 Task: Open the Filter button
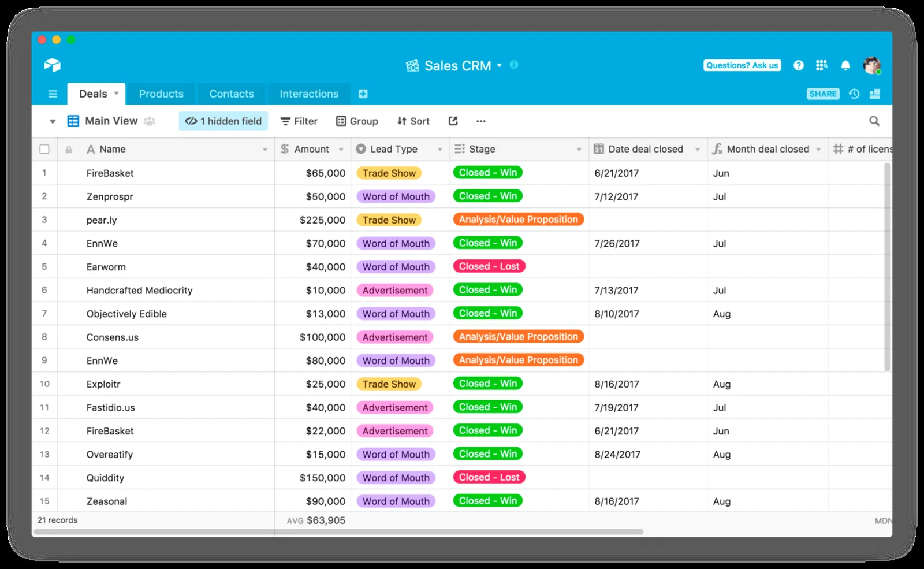point(299,121)
